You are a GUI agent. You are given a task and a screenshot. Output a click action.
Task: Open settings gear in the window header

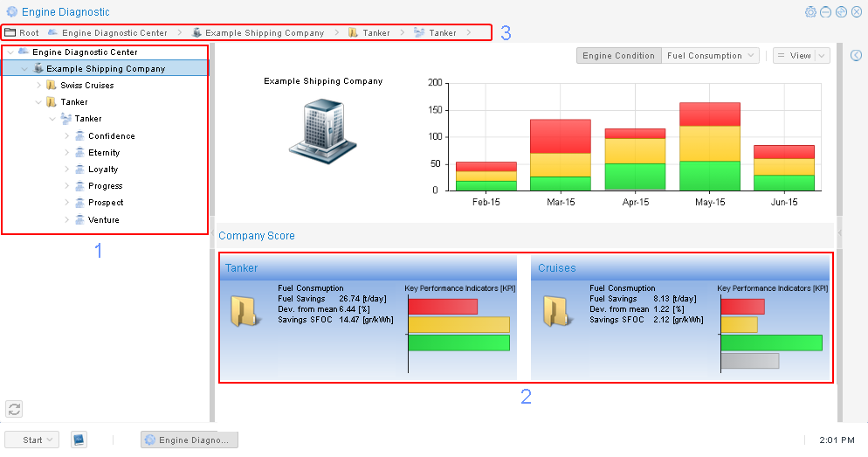click(x=810, y=11)
